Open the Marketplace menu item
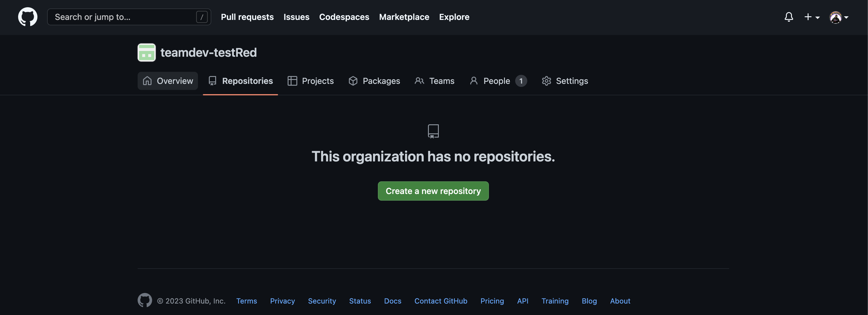868x315 pixels. click(x=404, y=17)
